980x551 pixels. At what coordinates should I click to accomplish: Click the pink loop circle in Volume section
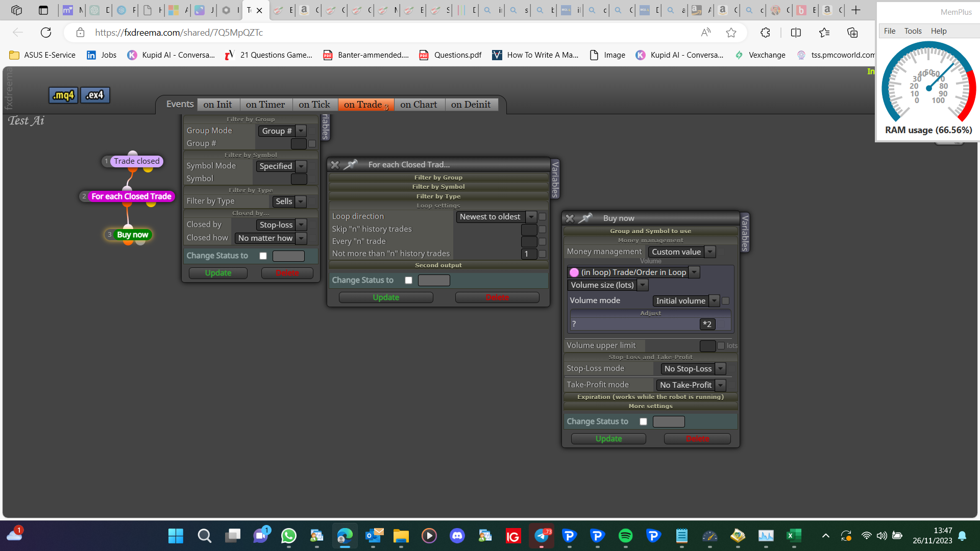[x=574, y=272]
